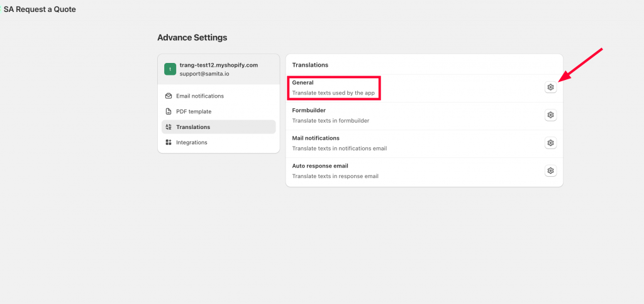This screenshot has height=304, width=644.
Task: Click the Translations language icon
Action: (x=169, y=127)
